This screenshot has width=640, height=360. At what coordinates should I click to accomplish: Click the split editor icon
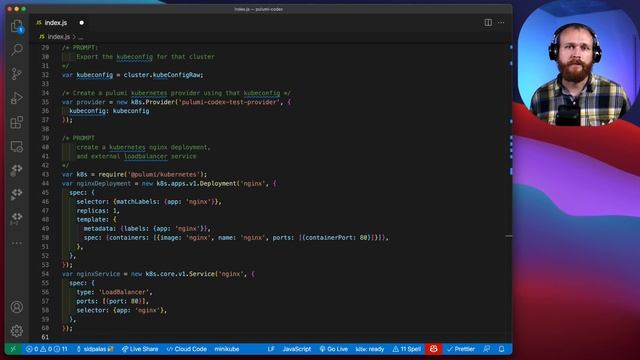pos(488,22)
